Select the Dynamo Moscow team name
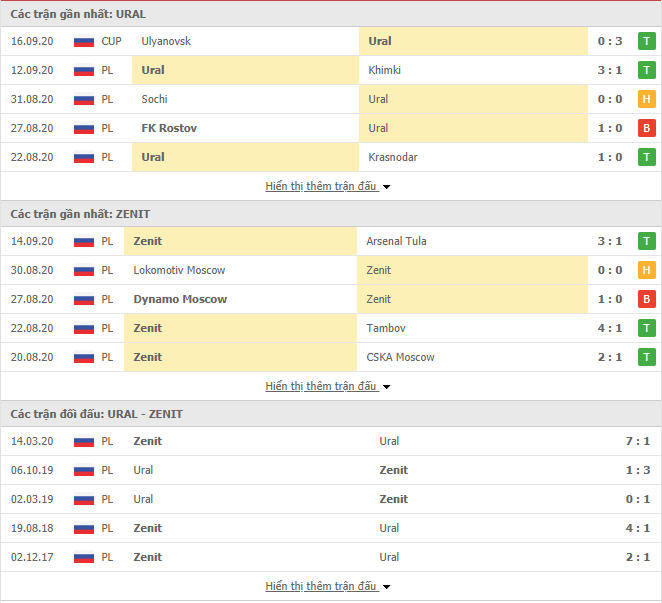This screenshot has height=603, width=662. [x=180, y=299]
